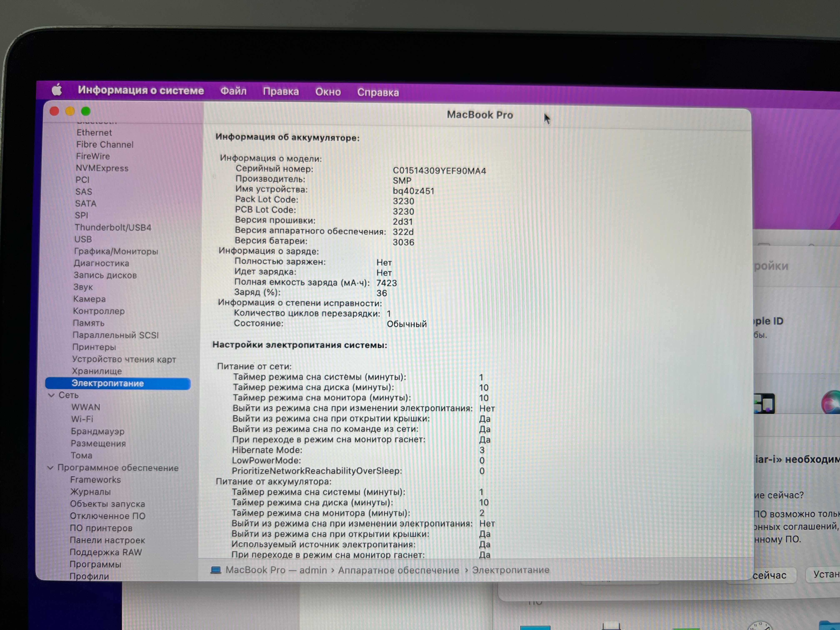Click the Настройки электропитания системы heading

[x=300, y=345]
